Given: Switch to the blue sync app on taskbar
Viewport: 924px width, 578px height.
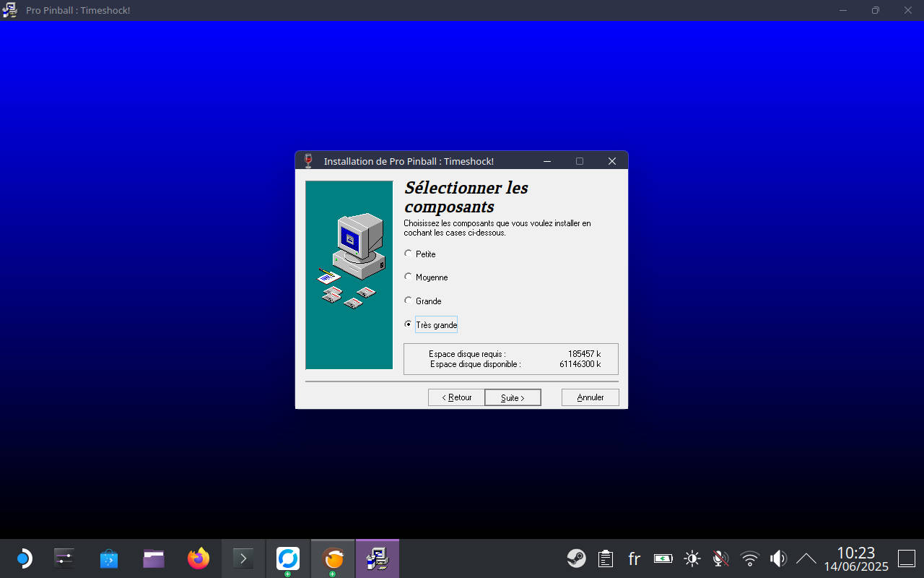Looking at the screenshot, I should click(x=288, y=558).
